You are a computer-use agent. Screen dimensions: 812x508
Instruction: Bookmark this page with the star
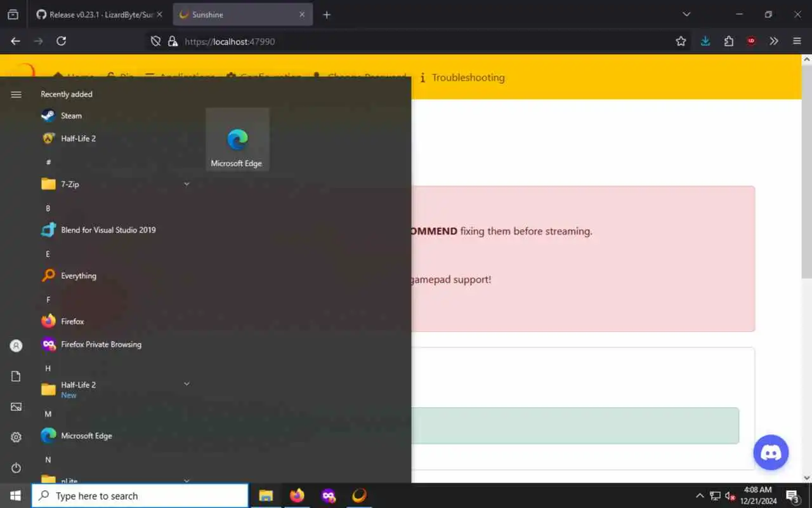(x=681, y=41)
